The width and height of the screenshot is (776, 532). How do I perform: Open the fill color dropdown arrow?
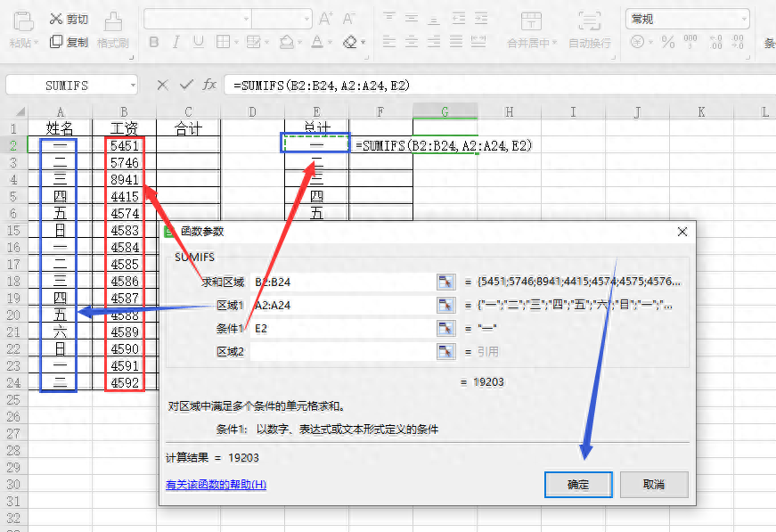(300, 43)
